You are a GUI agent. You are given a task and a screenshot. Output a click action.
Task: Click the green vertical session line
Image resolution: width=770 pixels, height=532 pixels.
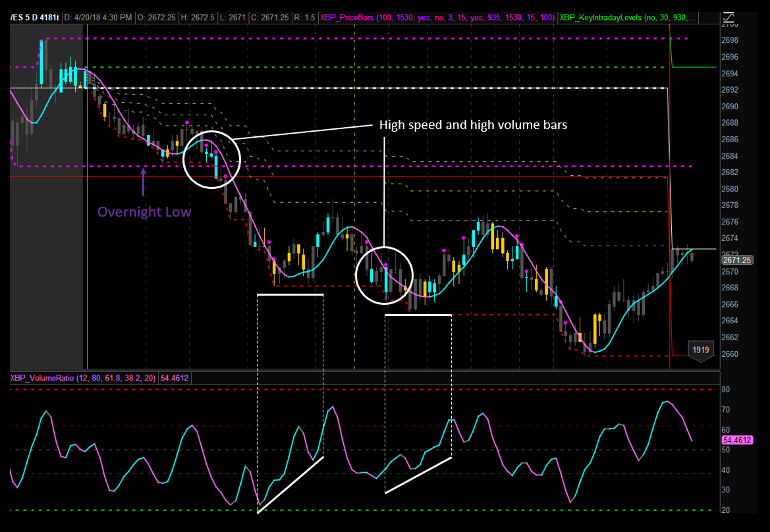coord(87,198)
